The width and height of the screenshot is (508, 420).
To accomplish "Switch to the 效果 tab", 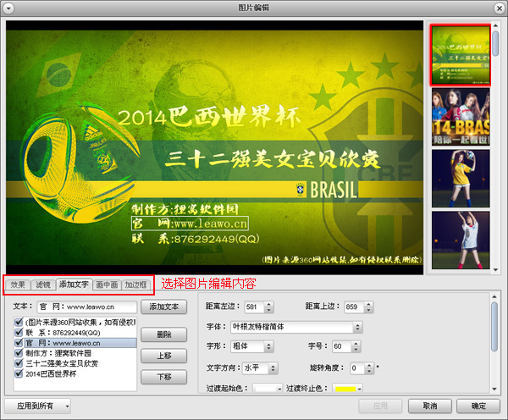I will pos(18,285).
